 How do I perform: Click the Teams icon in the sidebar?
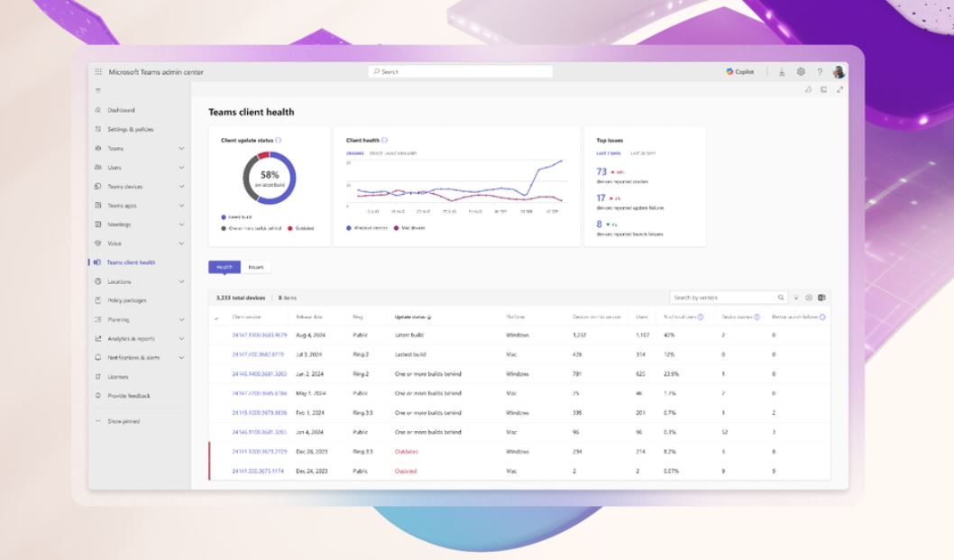pyautogui.click(x=98, y=149)
